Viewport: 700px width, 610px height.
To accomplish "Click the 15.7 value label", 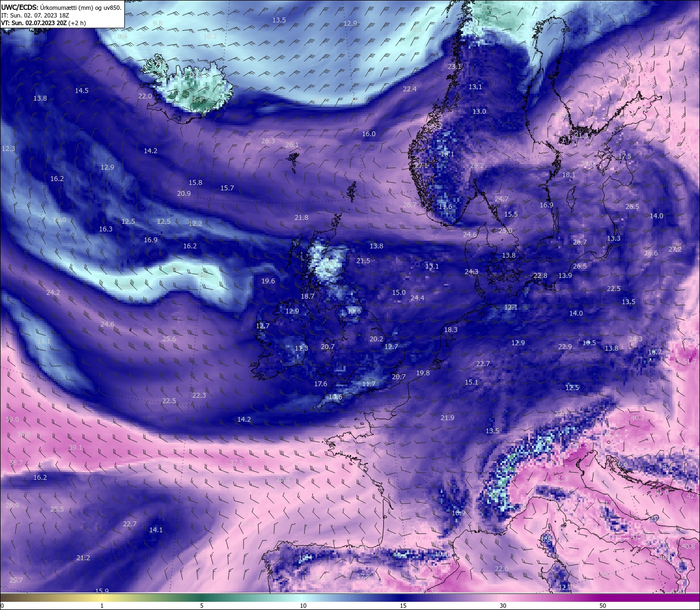I will (227, 188).
